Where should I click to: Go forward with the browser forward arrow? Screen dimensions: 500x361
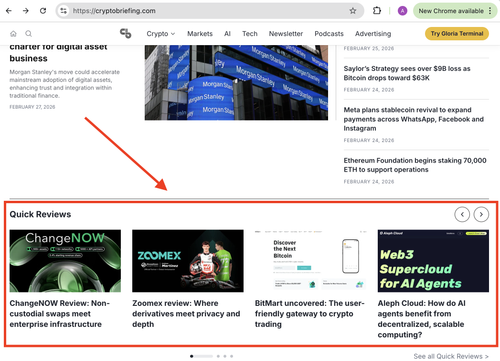click(x=26, y=11)
